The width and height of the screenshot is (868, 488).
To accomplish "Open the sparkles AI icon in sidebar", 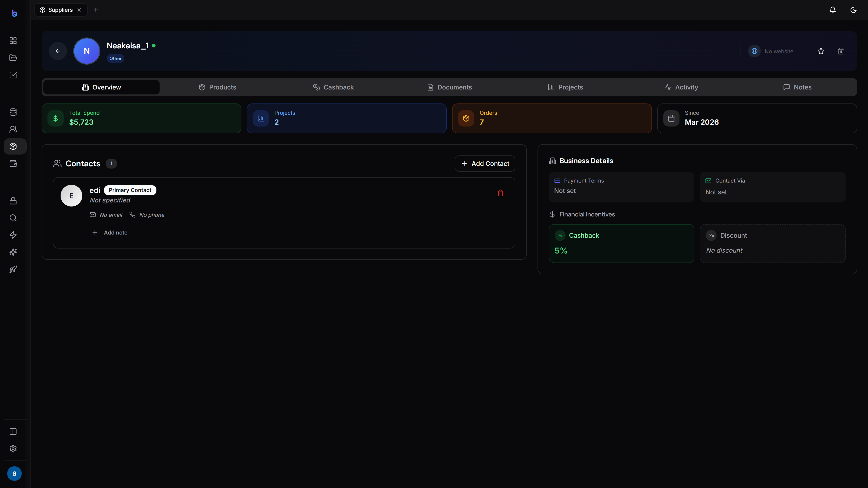I will pos(13,252).
